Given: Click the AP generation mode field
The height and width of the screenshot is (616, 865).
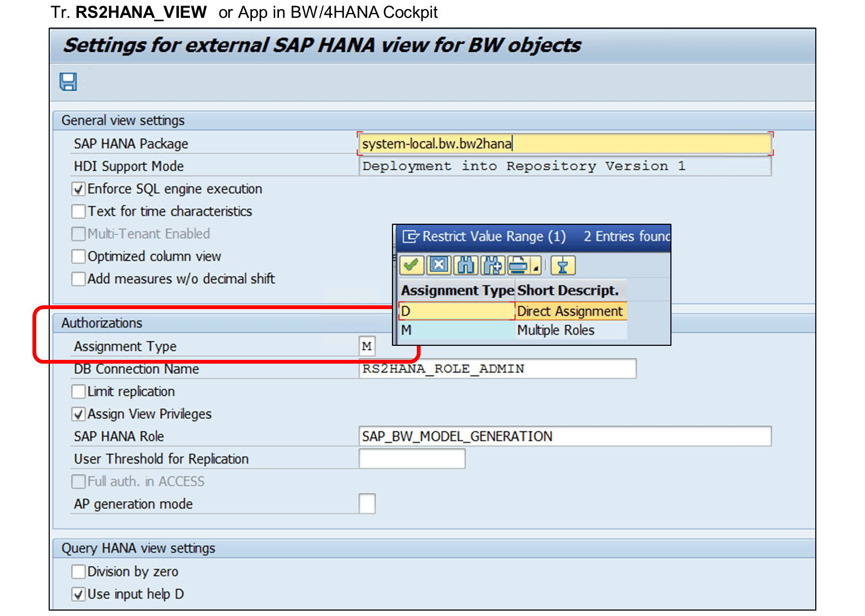Looking at the screenshot, I should tap(367, 504).
